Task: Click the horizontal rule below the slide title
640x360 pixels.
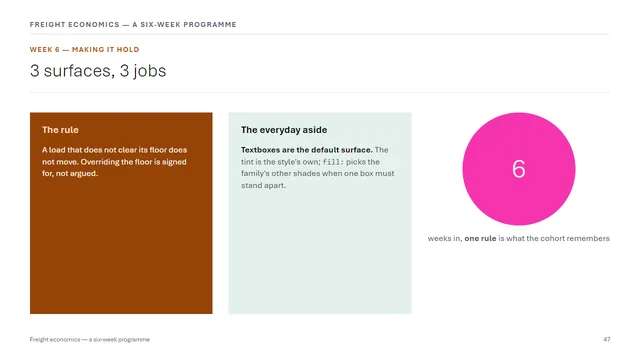Action: point(320,93)
